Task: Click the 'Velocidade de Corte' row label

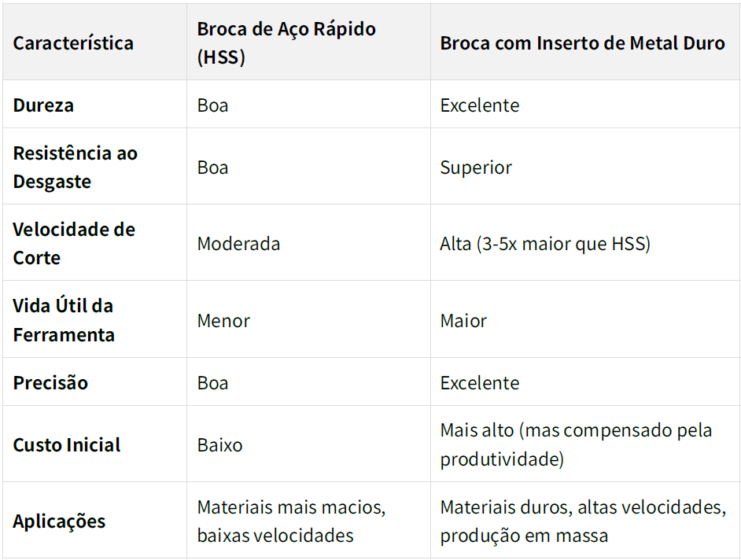Action: (74, 243)
